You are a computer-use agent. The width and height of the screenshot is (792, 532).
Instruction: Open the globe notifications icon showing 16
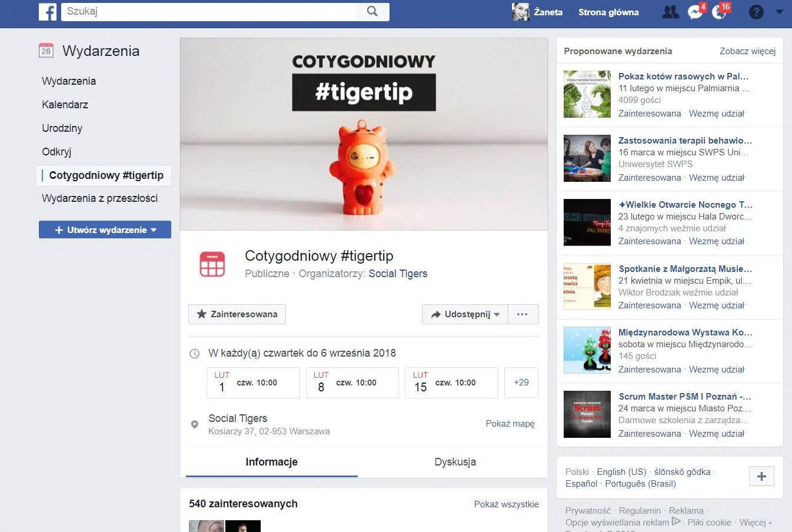pyautogui.click(x=719, y=12)
